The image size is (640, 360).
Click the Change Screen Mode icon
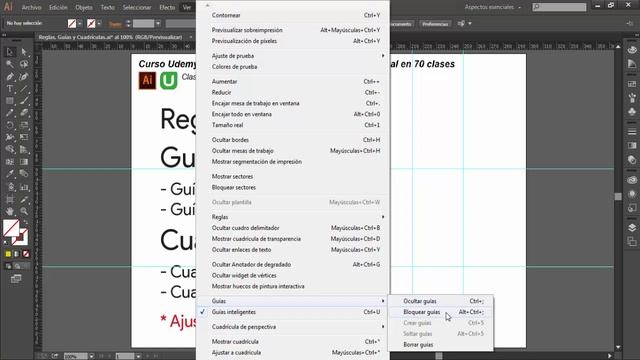click(16, 279)
